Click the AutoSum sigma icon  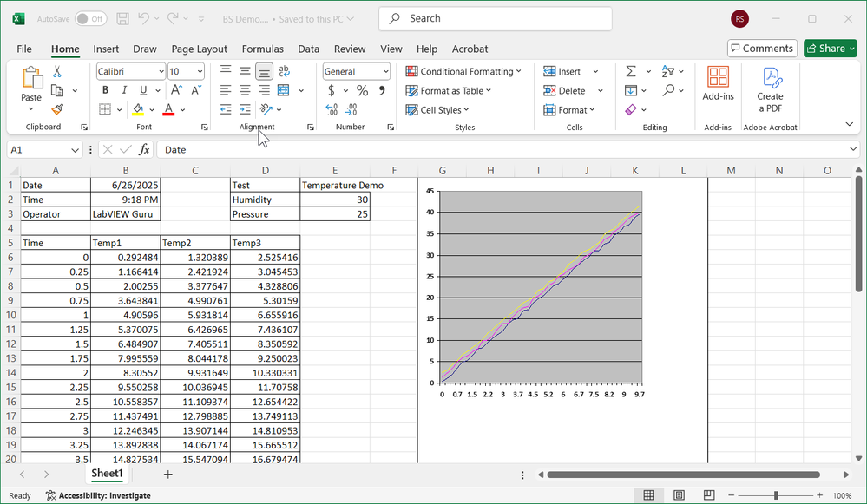pyautogui.click(x=631, y=71)
